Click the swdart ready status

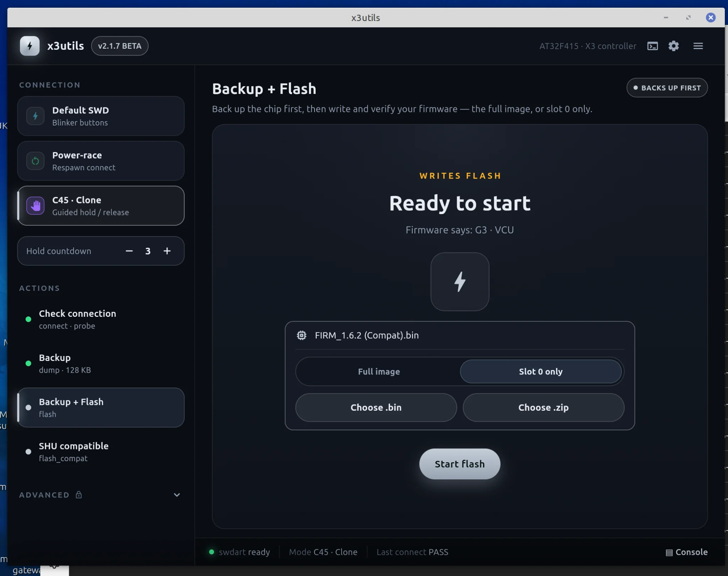[240, 552]
